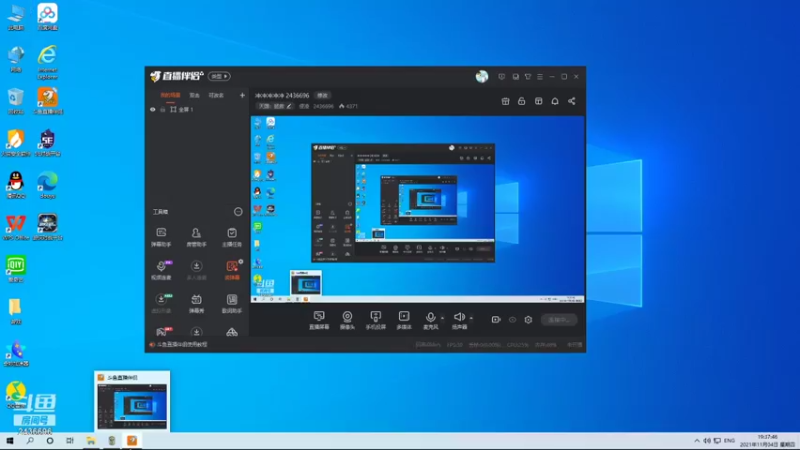Open the mode switch pill beside logo
Viewport: 800px width, 450px height.
tap(219, 77)
